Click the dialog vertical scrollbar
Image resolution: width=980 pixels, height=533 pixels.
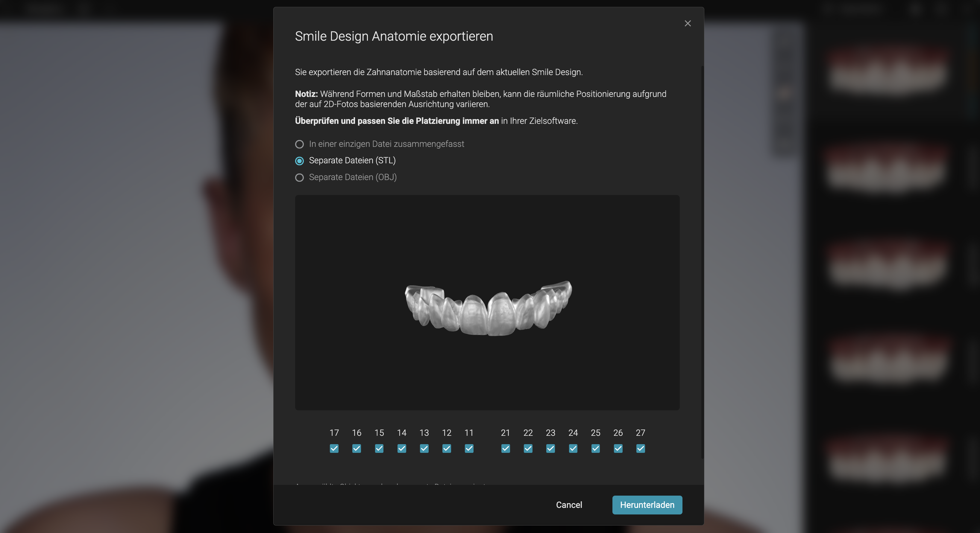702,262
